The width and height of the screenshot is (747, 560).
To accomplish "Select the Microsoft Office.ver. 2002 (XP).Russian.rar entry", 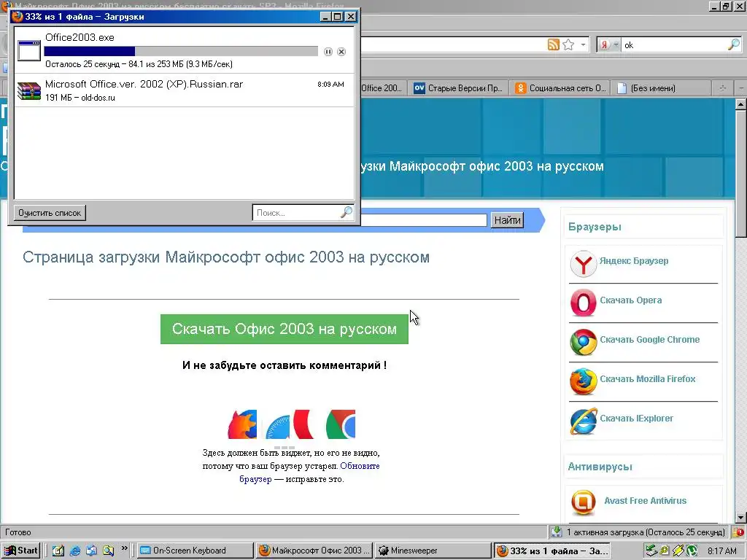I will pyautogui.click(x=184, y=90).
